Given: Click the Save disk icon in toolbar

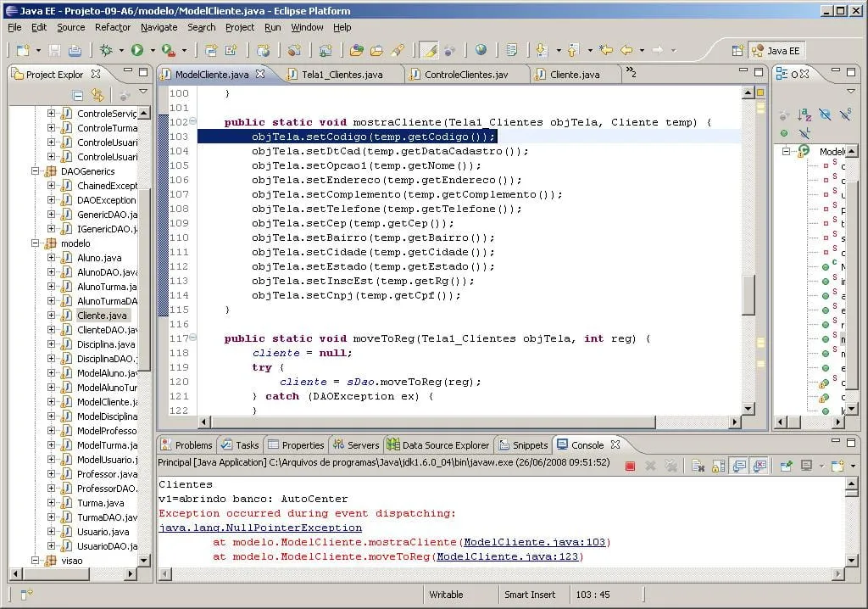Looking at the screenshot, I should point(54,51).
